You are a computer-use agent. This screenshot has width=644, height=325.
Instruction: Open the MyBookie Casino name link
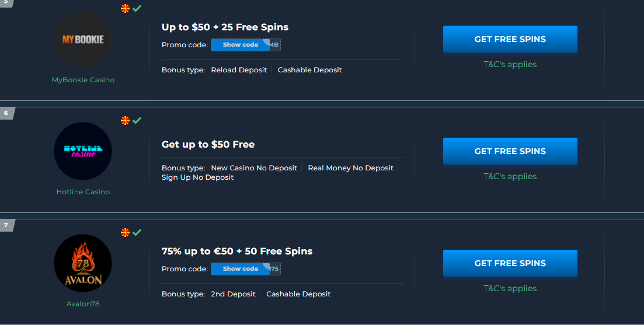pyautogui.click(x=83, y=80)
